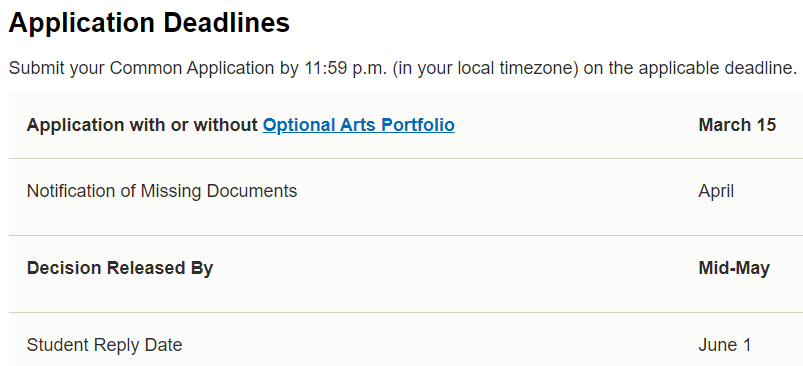Click the Student Reply Date label
Image resolution: width=803 pixels, height=366 pixels.
(x=104, y=345)
